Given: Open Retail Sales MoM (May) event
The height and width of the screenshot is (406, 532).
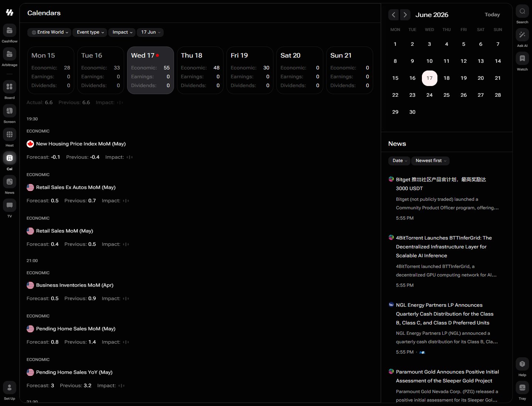Looking at the screenshot, I should point(65,231).
